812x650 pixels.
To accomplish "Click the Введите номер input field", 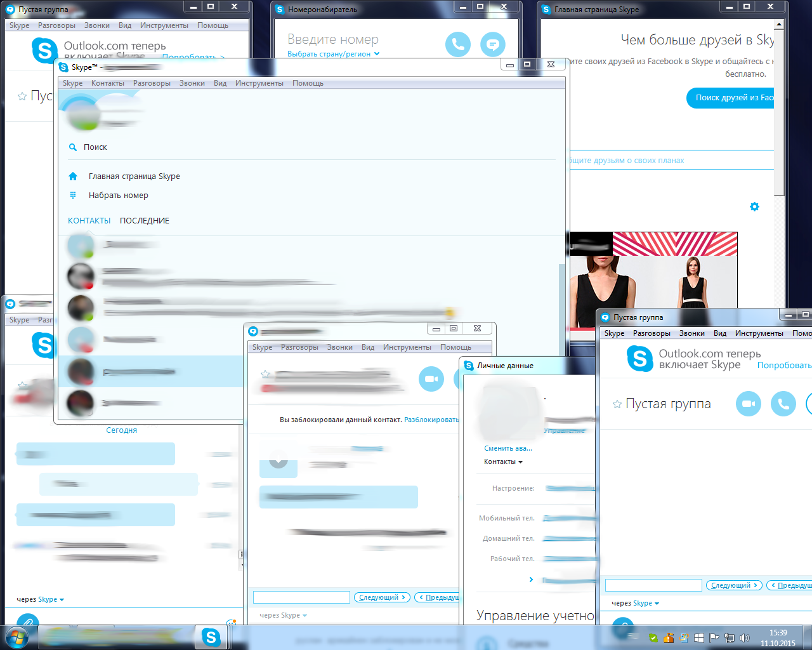I will [x=332, y=39].
